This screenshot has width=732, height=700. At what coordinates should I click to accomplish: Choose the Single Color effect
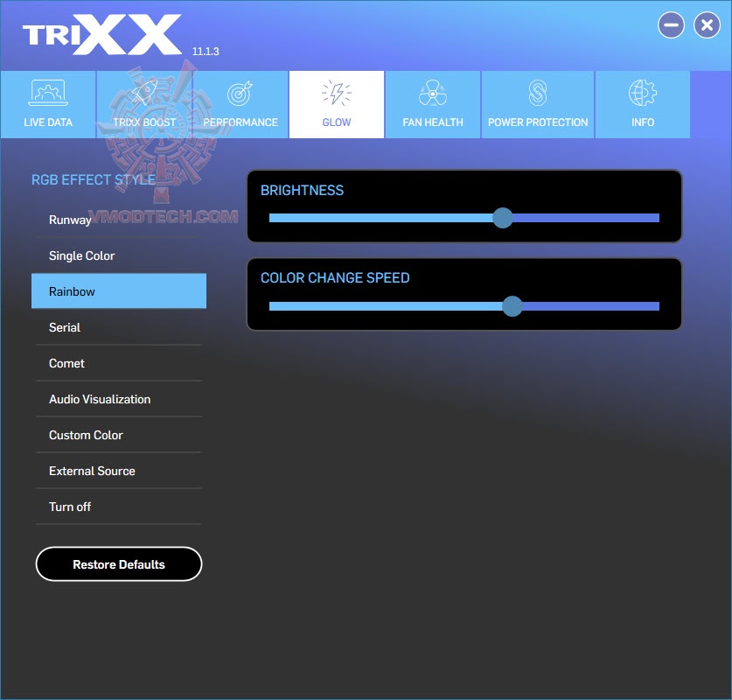pyautogui.click(x=119, y=255)
